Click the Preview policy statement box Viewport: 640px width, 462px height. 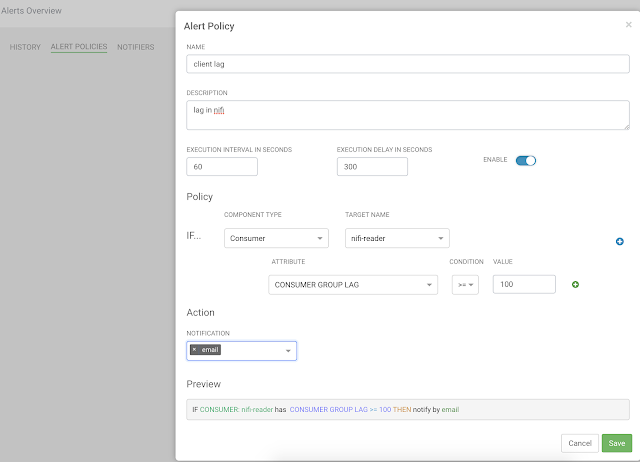[408, 409]
